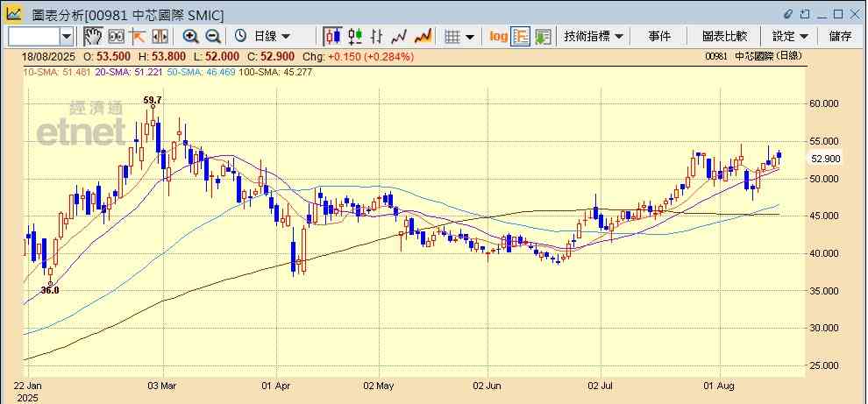This screenshot has height=404, width=868.
Task: Click the 60.000 price axis label
Action: coord(825,103)
